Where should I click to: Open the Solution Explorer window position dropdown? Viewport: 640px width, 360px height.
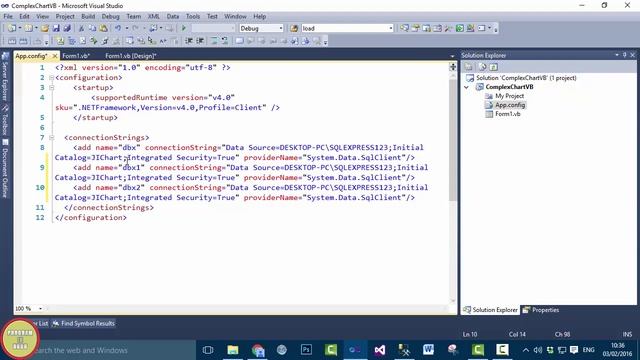[617, 55]
